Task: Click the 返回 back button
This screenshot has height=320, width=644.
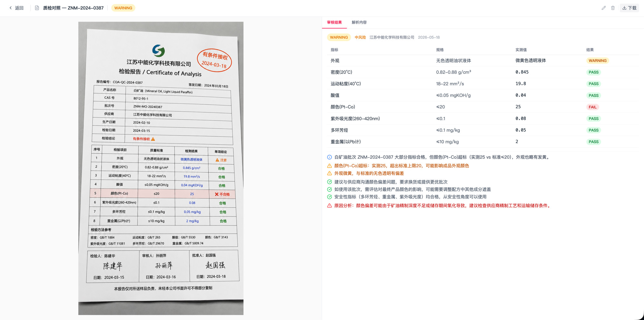Action: click(x=16, y=8)
